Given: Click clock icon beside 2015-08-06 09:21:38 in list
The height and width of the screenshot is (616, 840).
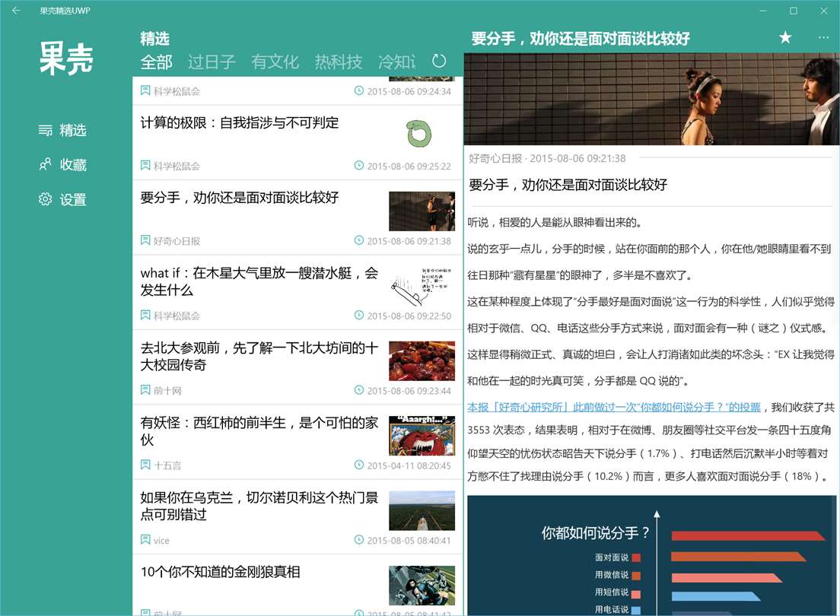Looking at the screenshot, I should [359, 240].
